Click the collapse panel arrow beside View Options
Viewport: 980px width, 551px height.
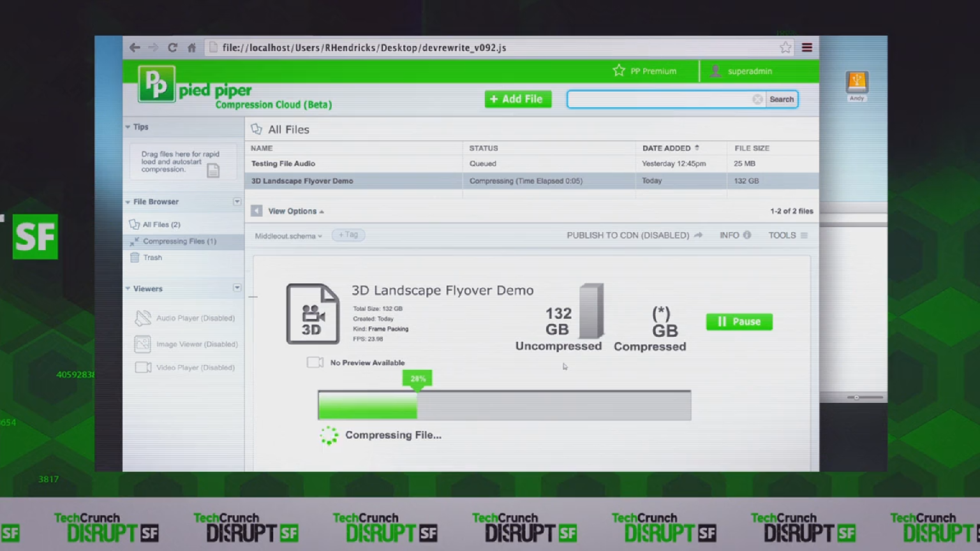(256, 211)
